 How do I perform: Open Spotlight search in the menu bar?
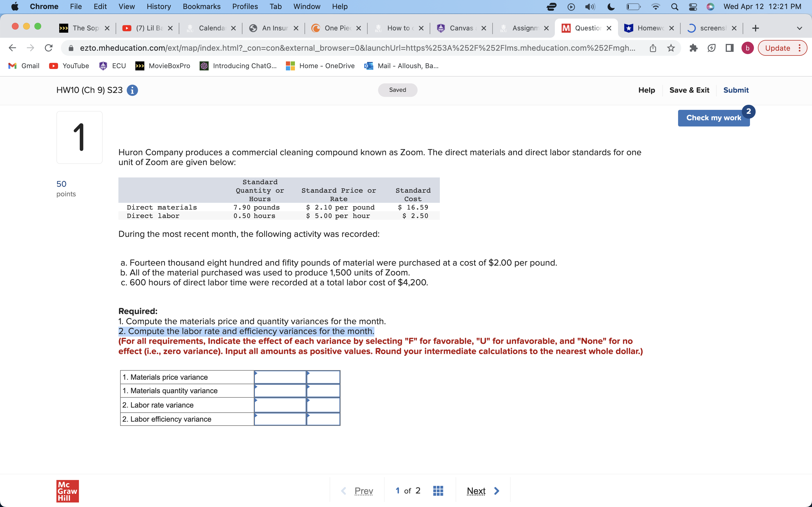[x=675, y=6]
